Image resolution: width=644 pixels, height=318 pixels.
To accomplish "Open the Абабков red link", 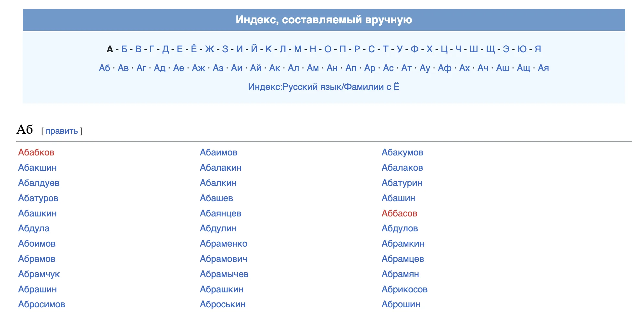I will click(36, 152).
